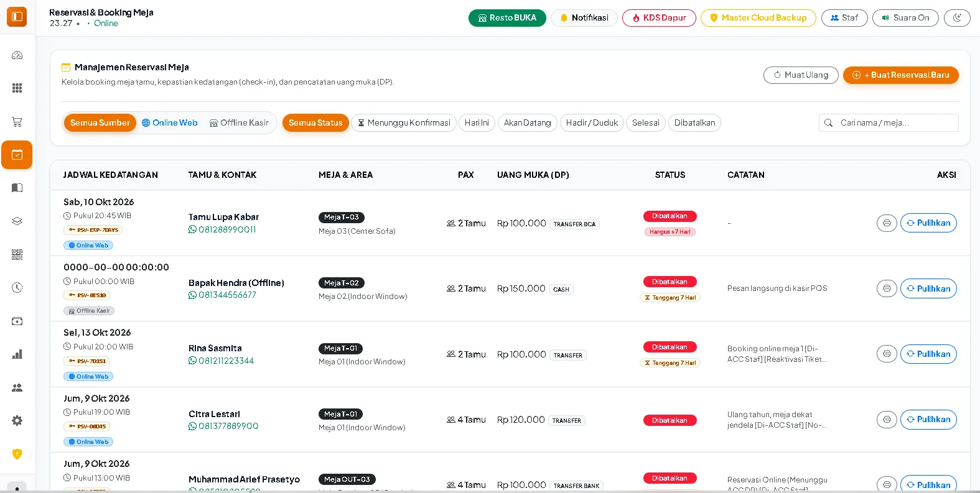980x493 pixels.
Task: Show Selesai reservations
Action: (646, 123)
